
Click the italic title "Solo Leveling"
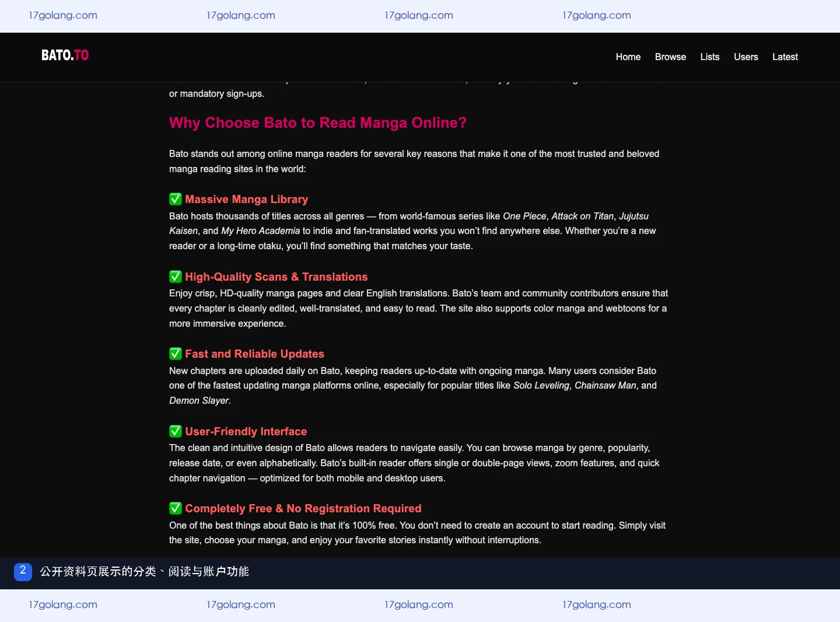click(x=541, y=386)
